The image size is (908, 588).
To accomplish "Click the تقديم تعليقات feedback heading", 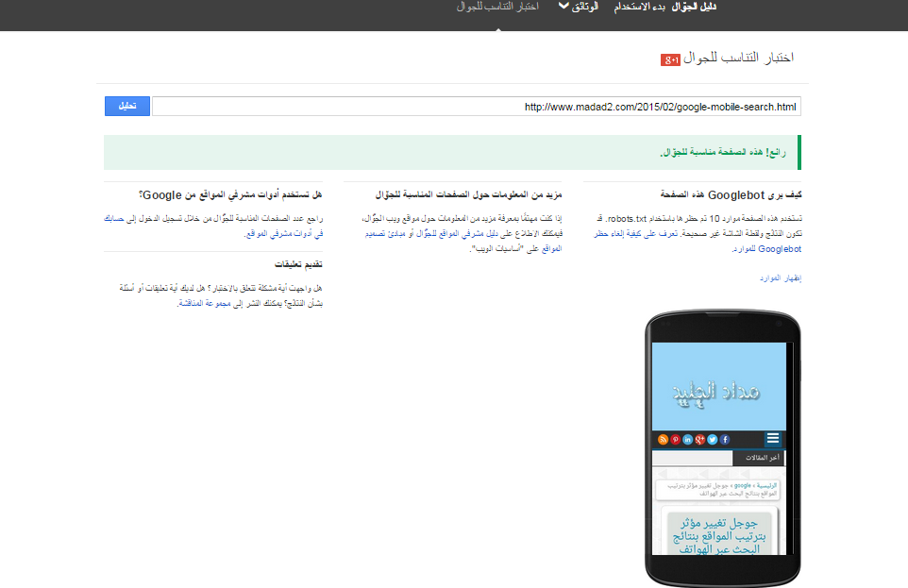I will [x=298, y=265].
